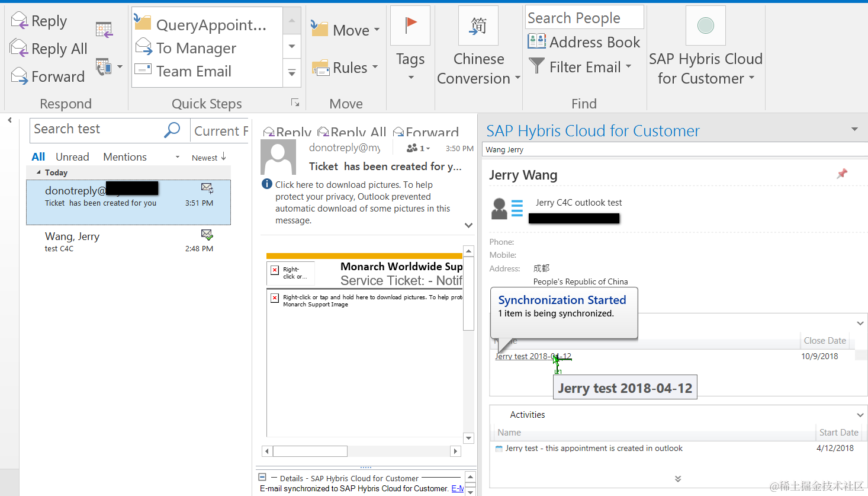
Task: Open the Tags flag menu
Action: 410,44
